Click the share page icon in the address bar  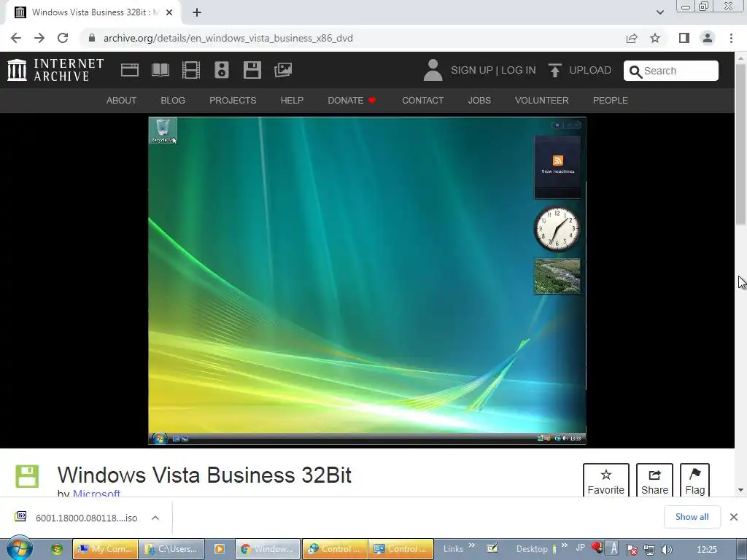pyautogui.click(x=632, y=38)
